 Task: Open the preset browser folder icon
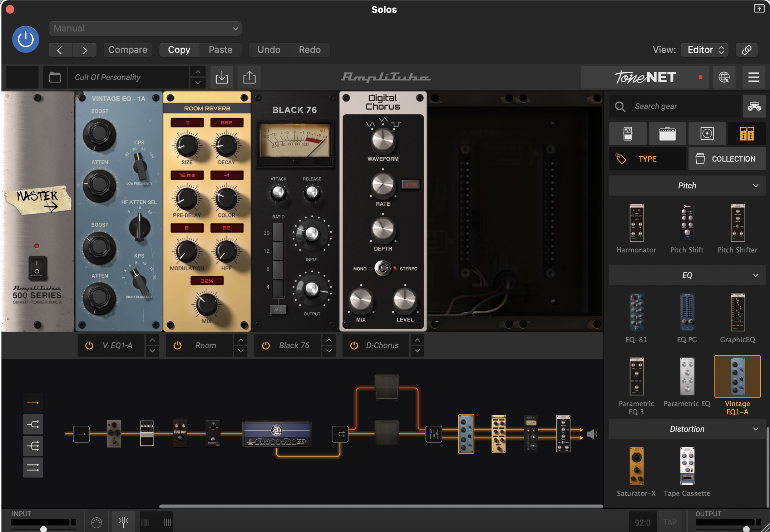click(55, 77)
